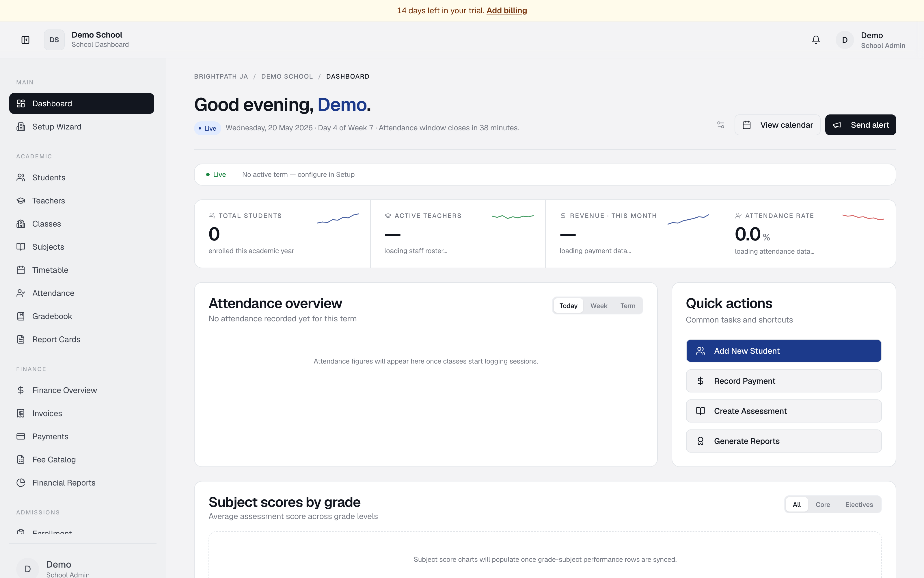This screenshot has height=578, width=924.
Task: Click the Payments card icon
Action: [21, 437]
